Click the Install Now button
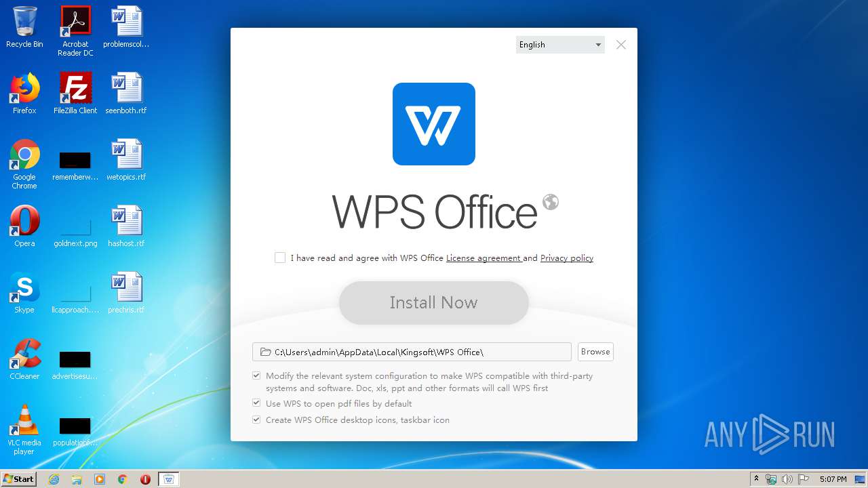 [434, 302]
